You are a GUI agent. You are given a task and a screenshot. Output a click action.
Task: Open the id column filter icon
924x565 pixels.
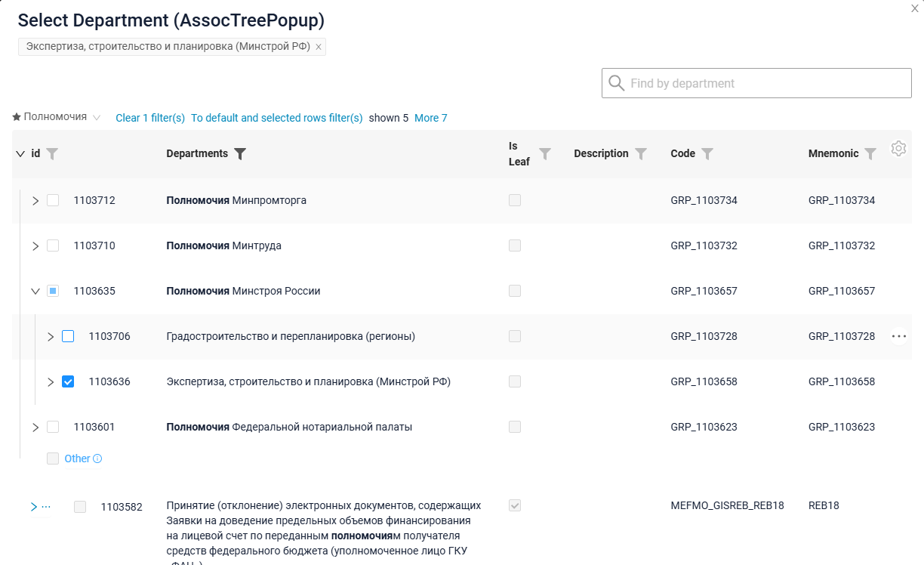click(x=52, y=154)
